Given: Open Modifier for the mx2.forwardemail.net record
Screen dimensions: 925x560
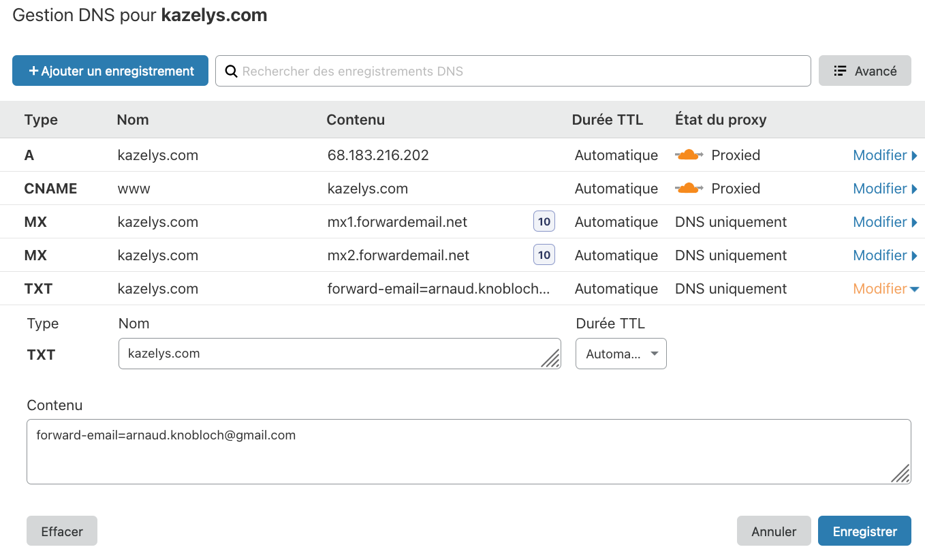Looking at the screenshot, I should (x=885, y=255).
